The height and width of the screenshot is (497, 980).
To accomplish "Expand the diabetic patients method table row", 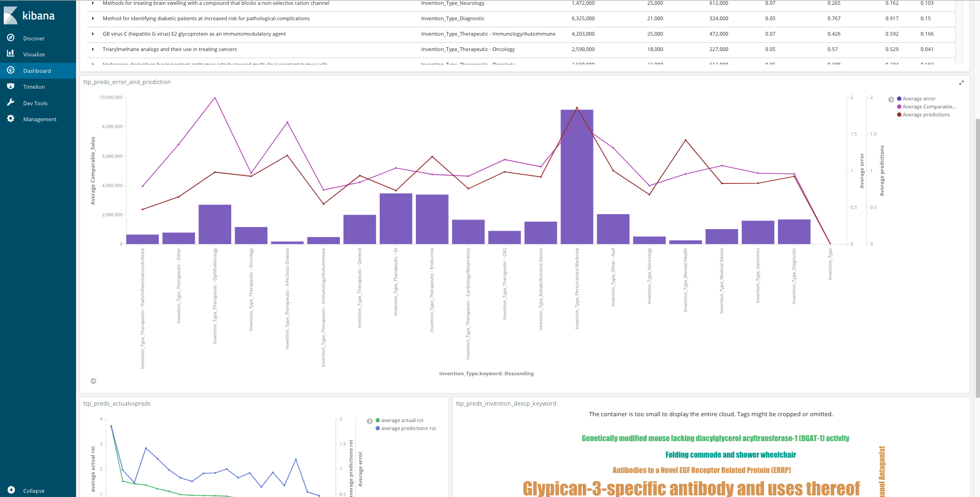I will click(x=93, y=19).
